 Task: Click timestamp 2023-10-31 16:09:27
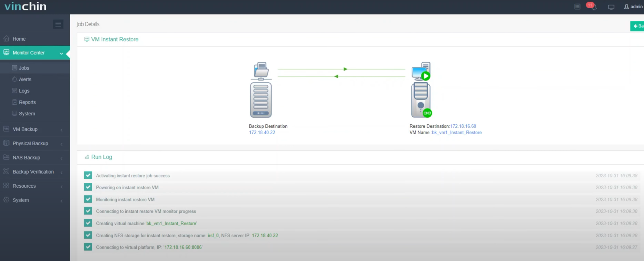616,247
